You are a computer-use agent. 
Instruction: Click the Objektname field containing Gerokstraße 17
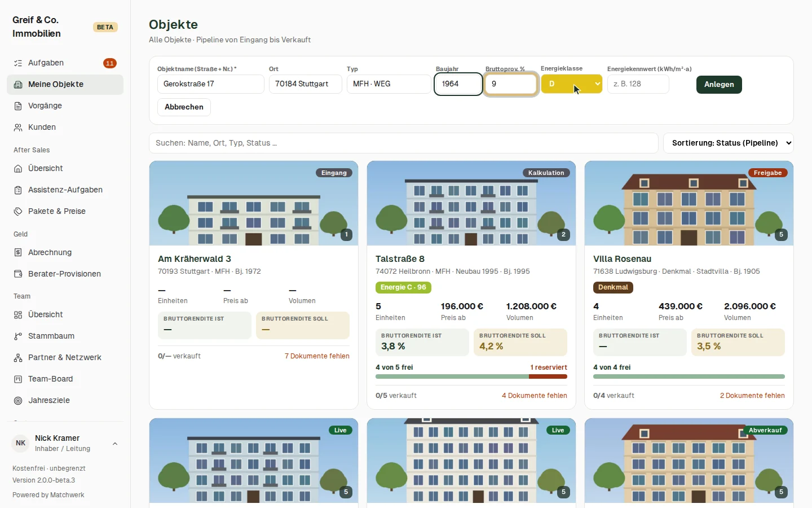(211, 84)
